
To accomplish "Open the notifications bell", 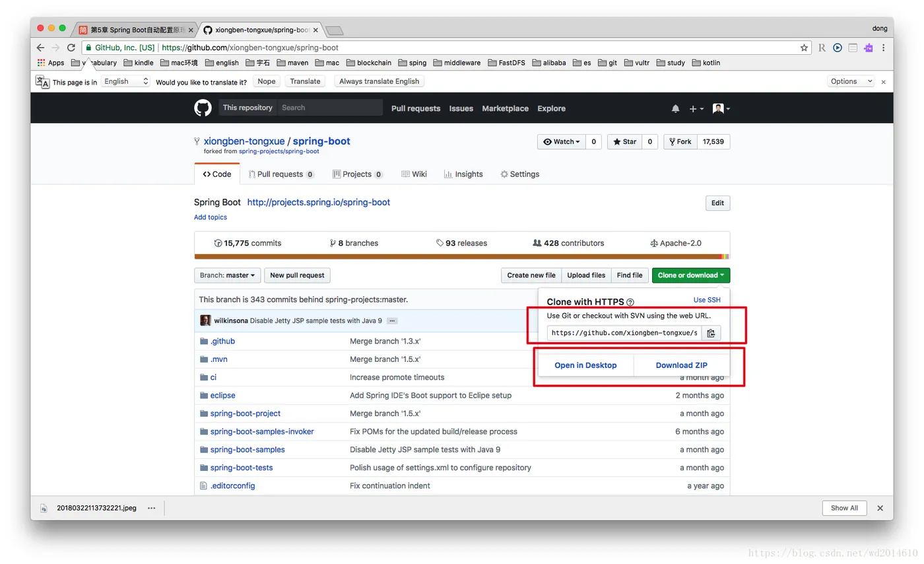I will [675, 108].
